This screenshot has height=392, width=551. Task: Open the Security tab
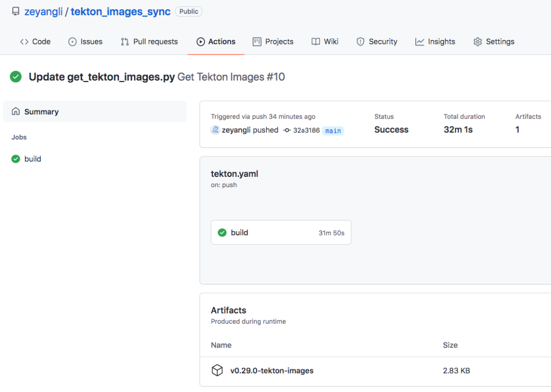(x=377, y=42)
